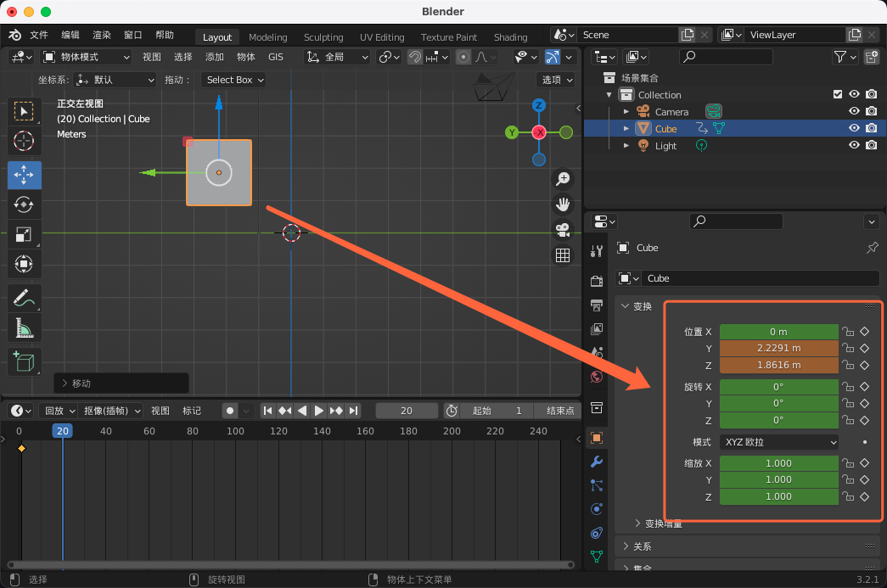Collapse the 变换 transform panel

tap(625, 305)
